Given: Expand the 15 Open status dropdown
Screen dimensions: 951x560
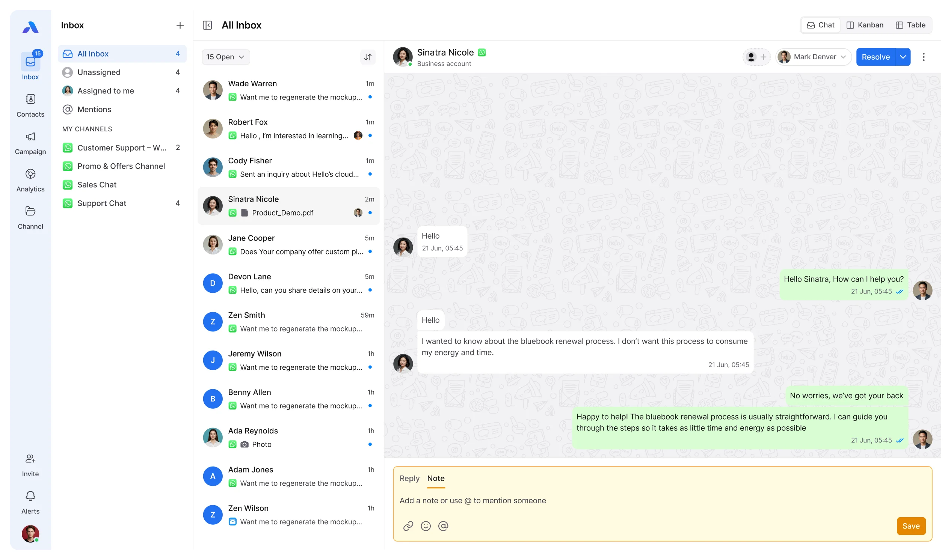Looking at the screenshot, I should [x=225, y=57].
